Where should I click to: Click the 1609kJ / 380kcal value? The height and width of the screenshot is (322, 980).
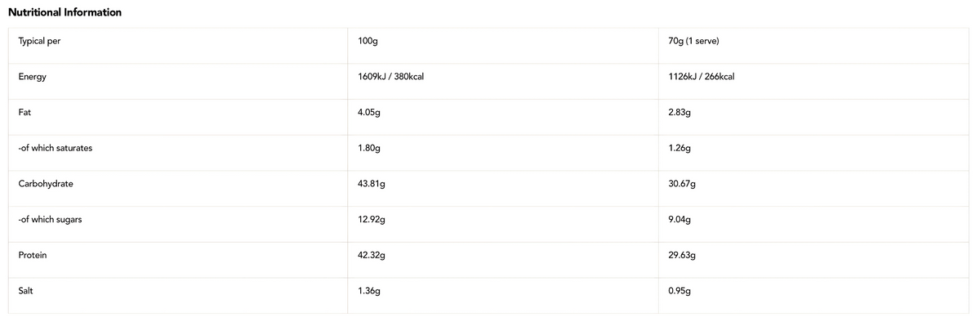tap(390, 77)
